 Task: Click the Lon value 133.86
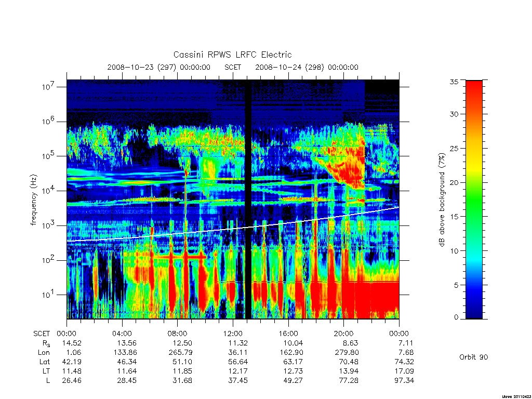click(125, 352)
